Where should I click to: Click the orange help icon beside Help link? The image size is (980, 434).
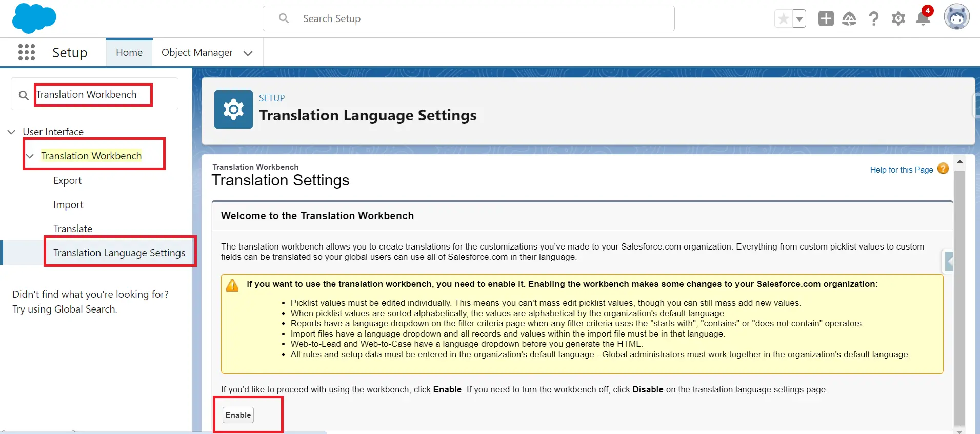tap(943, 169)
